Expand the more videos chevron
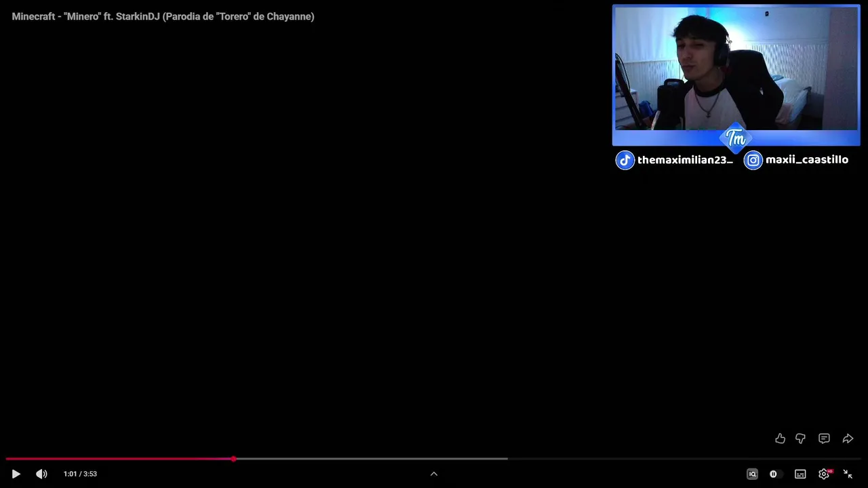Image resolution: width=868 pixels, height=488 pixels. point(434,474)
